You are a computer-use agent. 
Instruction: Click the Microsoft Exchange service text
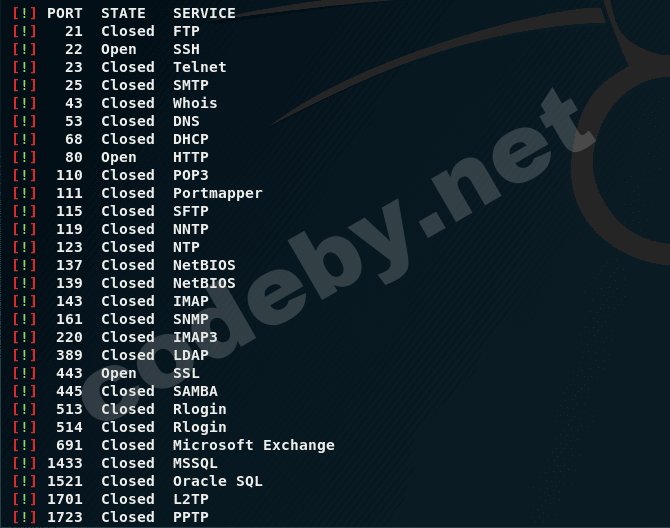point(254,445)
